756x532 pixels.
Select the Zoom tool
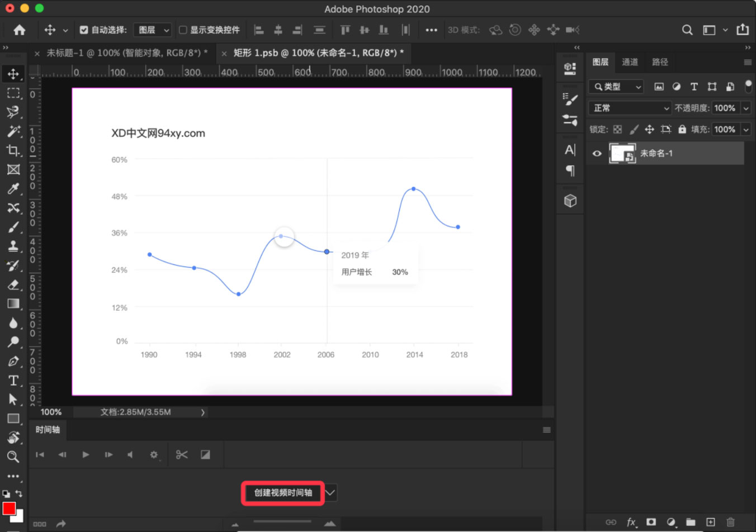click(x=13, y=457)
